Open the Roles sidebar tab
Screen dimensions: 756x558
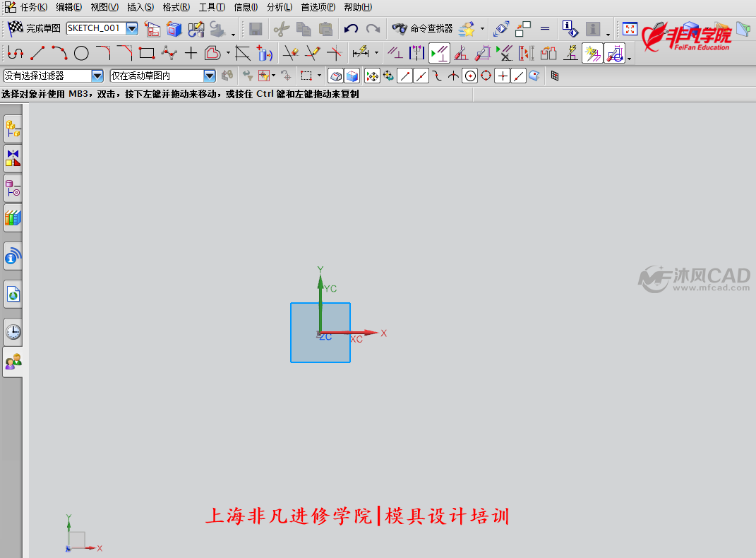coord(13,362)
